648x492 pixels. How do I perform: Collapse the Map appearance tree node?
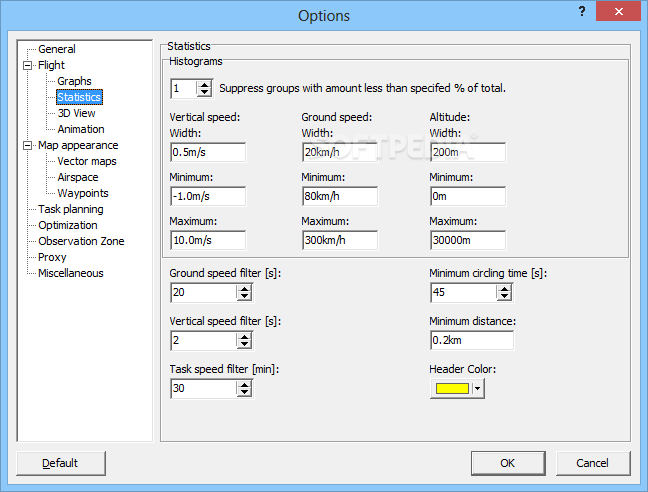pos(28,145)
